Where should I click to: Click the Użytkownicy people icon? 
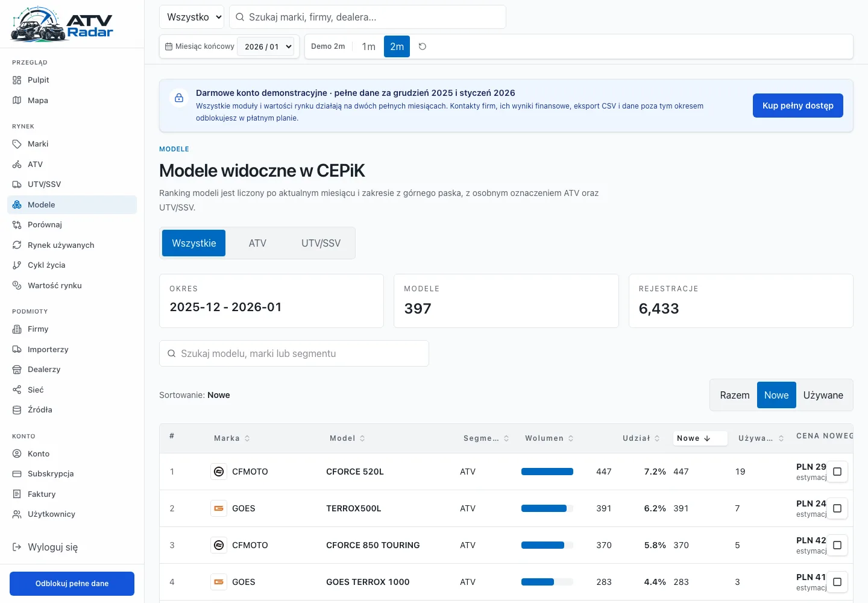point(17,514)
